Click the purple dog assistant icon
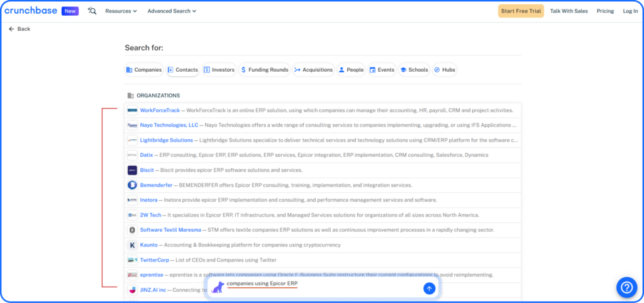The image size is (644, 303). (218, 287)
